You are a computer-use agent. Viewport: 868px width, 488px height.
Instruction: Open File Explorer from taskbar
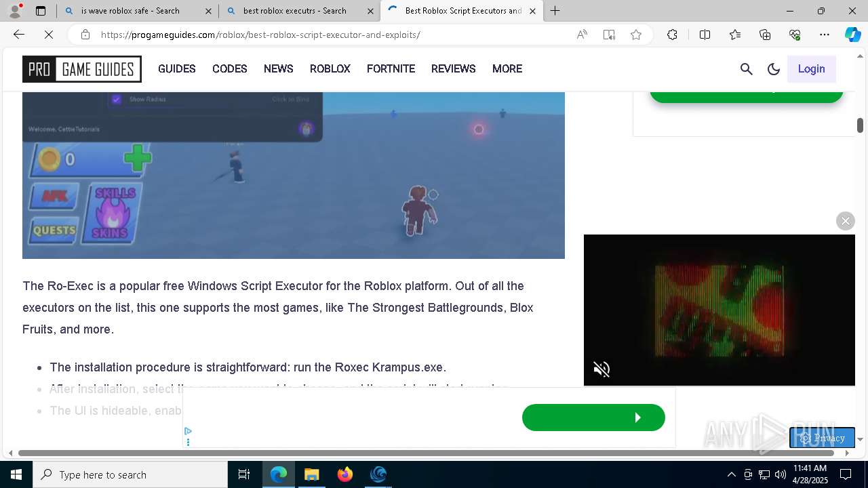(311, 474)
